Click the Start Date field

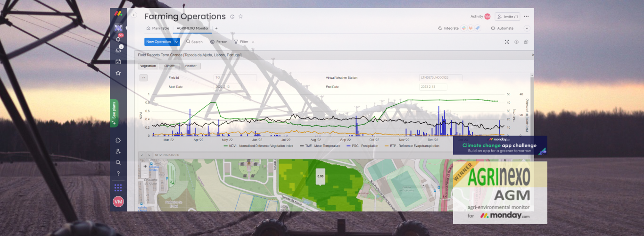(x=228, y=87)
